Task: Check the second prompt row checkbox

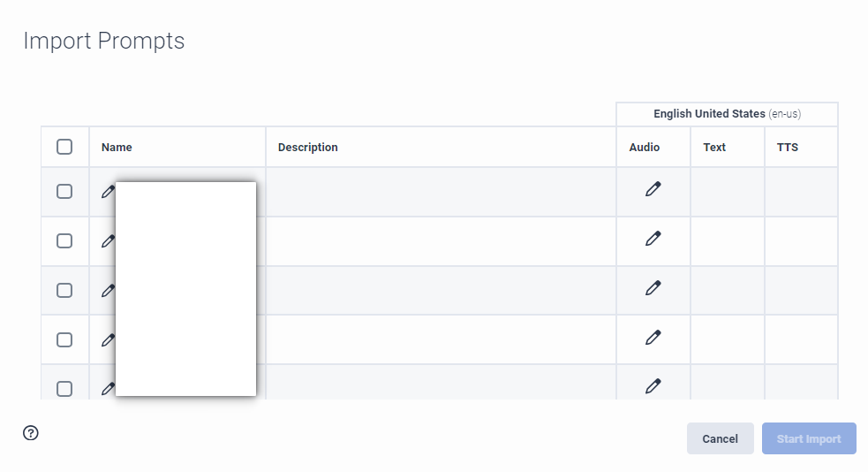Action: tap(64, 240)
